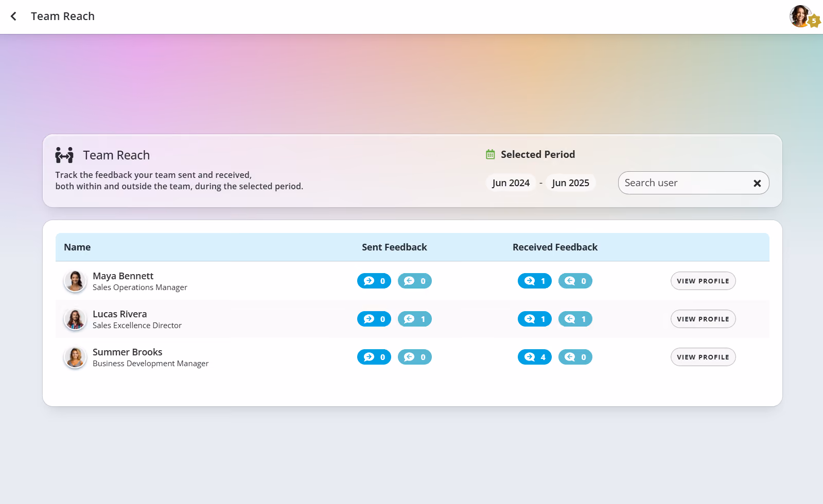This screenshot has width=823, height=504.
Task: Click the Business Development Manager title
Action: (150, 364)
